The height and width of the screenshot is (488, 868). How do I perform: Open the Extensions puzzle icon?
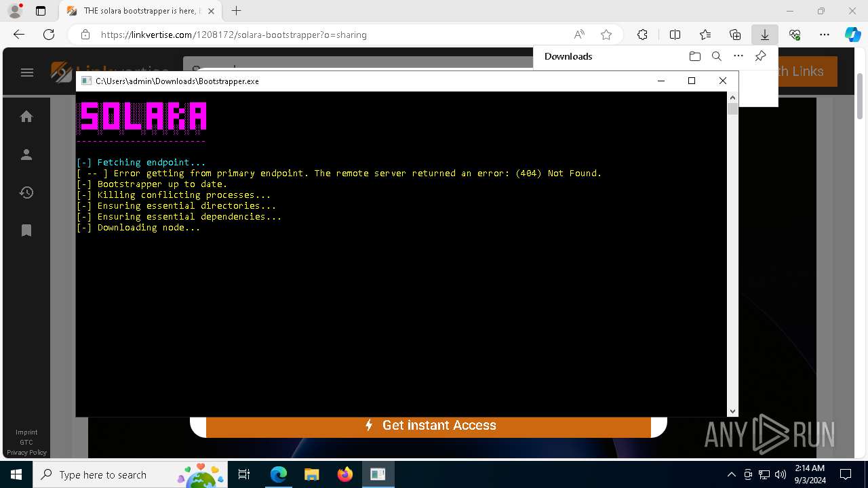642,35
